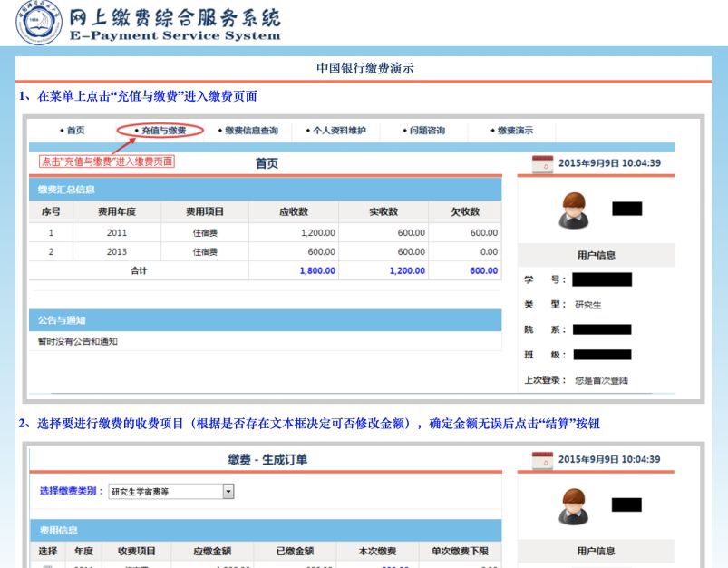This screenshot has width=728, height=568.
Task: Open the 充值与缴费 menu item
Action: tap(163, 130)
